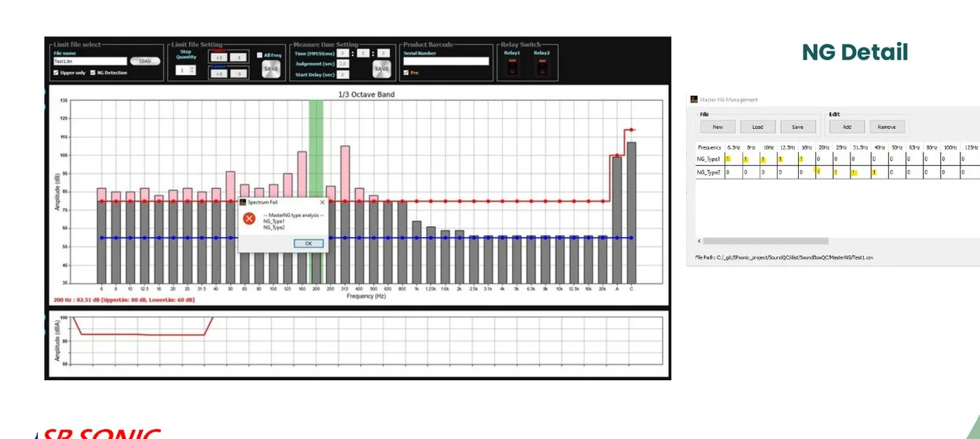Click the File Path text Test1.csv
980x439 pixels.
click(x=784, y=258)
